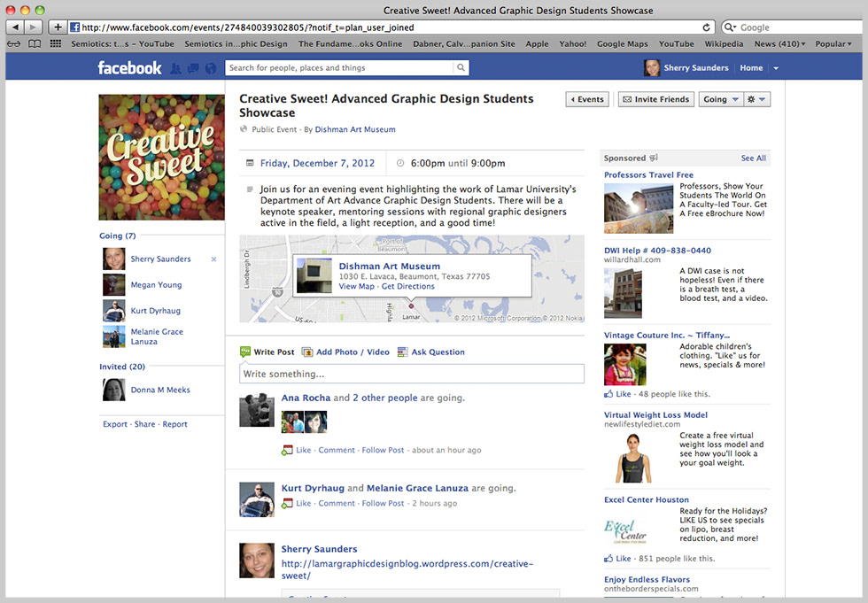Click the Sponsored megaphone icon

click(654, 158)
